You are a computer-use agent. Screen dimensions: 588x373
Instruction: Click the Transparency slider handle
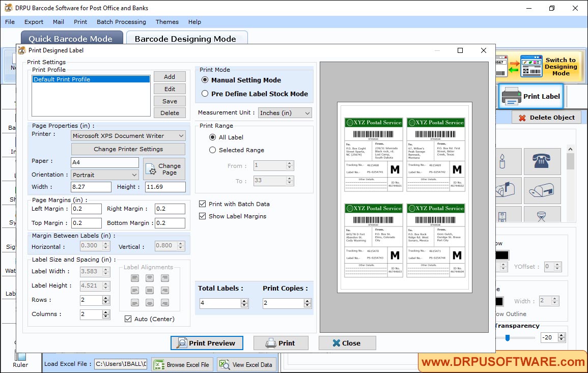tap(508, 338)
